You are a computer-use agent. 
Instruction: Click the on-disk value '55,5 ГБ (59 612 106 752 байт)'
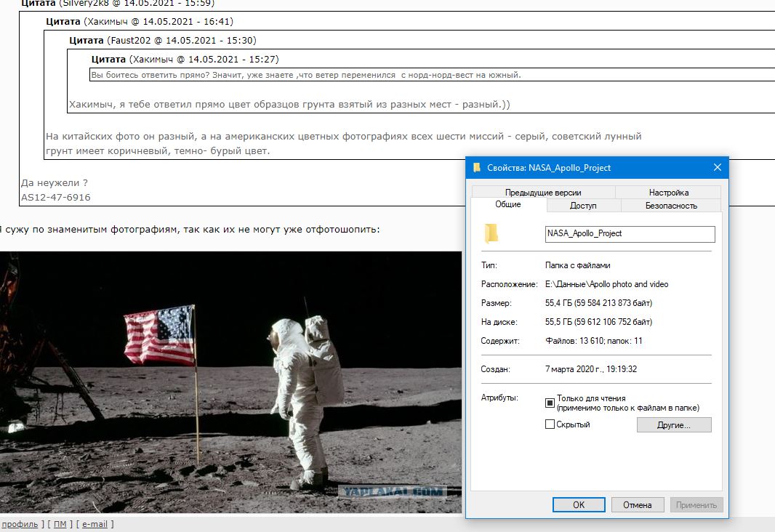[598, 321]
